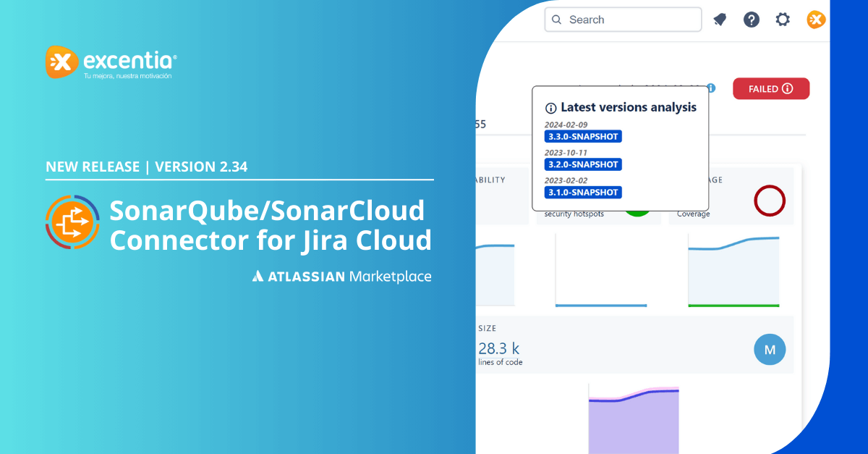
Task: Click the Latest versions analysis heading
Action: tap(629, 107)
